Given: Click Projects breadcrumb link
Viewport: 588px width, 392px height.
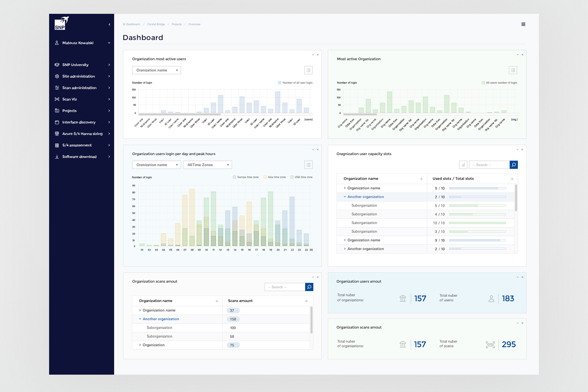Looking at the screenshot, I should (x=176, y=24).
